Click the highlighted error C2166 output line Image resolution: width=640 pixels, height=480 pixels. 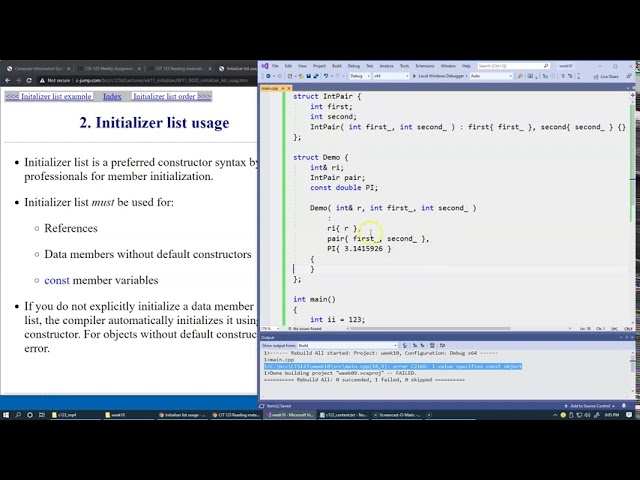[x=393, y=366]
